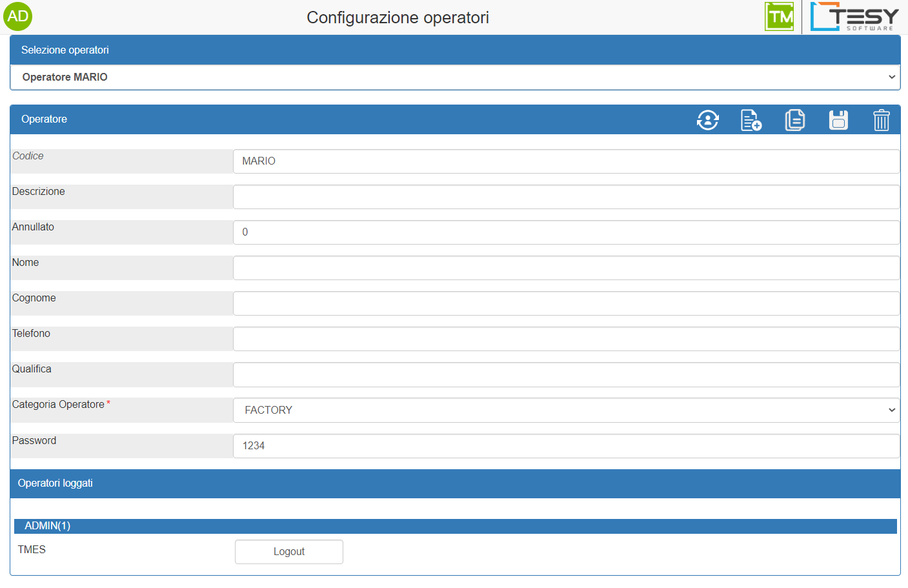Click the save floppy disk icon
The image size is (908, 588).
point(838,120)
